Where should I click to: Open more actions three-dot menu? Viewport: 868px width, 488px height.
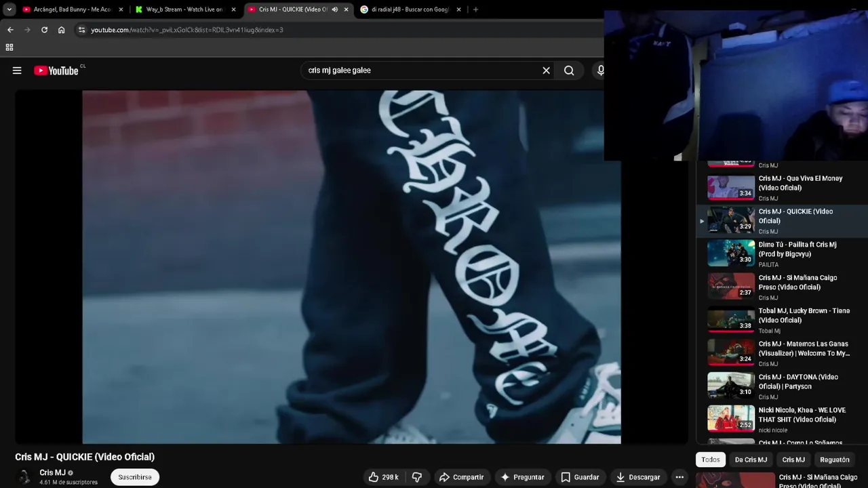pyautogui.click(x=679, y=477)
